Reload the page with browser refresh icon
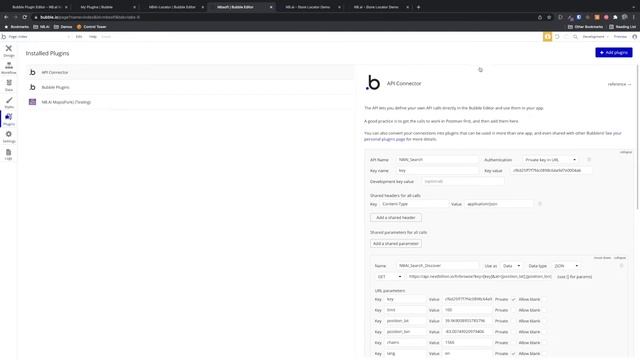This screenshot has width=640, height=360. point(25,17)
